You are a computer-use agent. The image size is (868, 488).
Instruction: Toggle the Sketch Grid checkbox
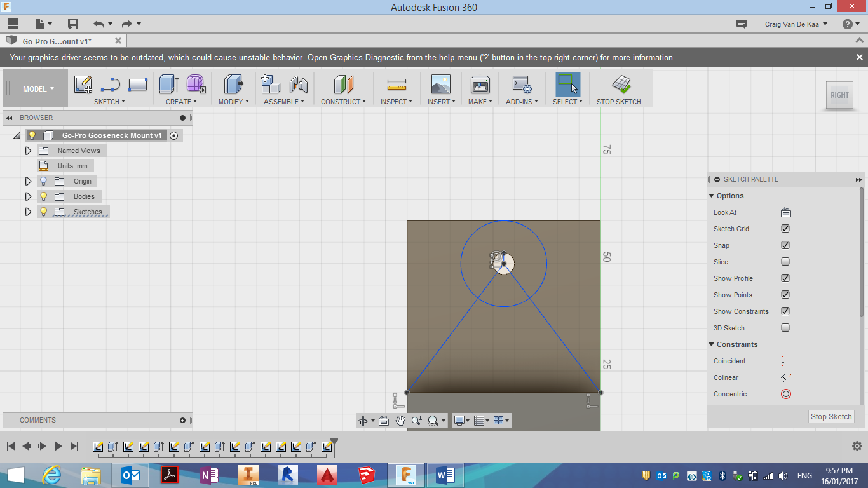[785, 229]
